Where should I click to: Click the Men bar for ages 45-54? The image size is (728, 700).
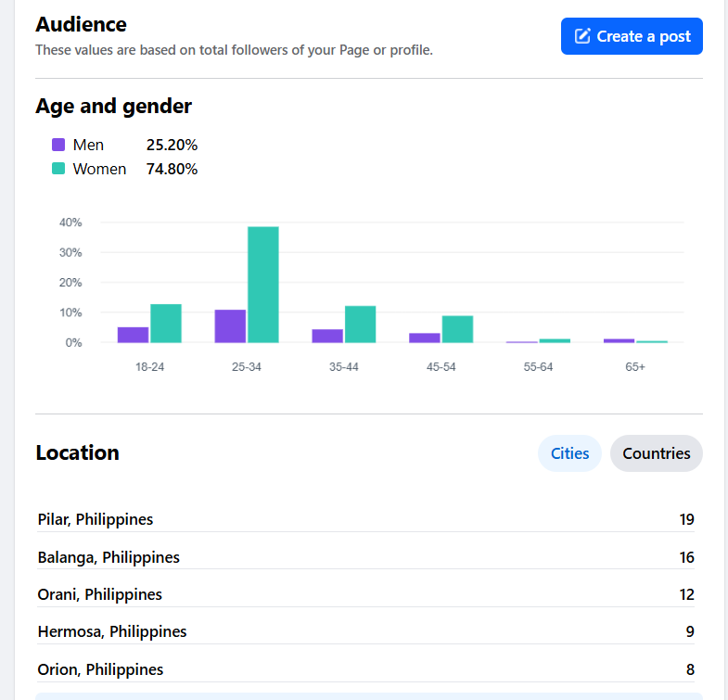point(425,337)
